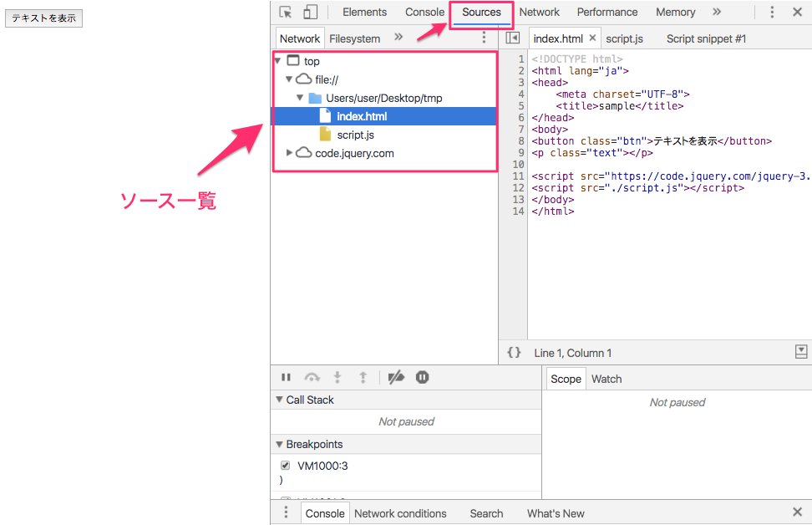Deactivate breakpoints icon
Screen dimensions: 812x525
click(396, 377)
